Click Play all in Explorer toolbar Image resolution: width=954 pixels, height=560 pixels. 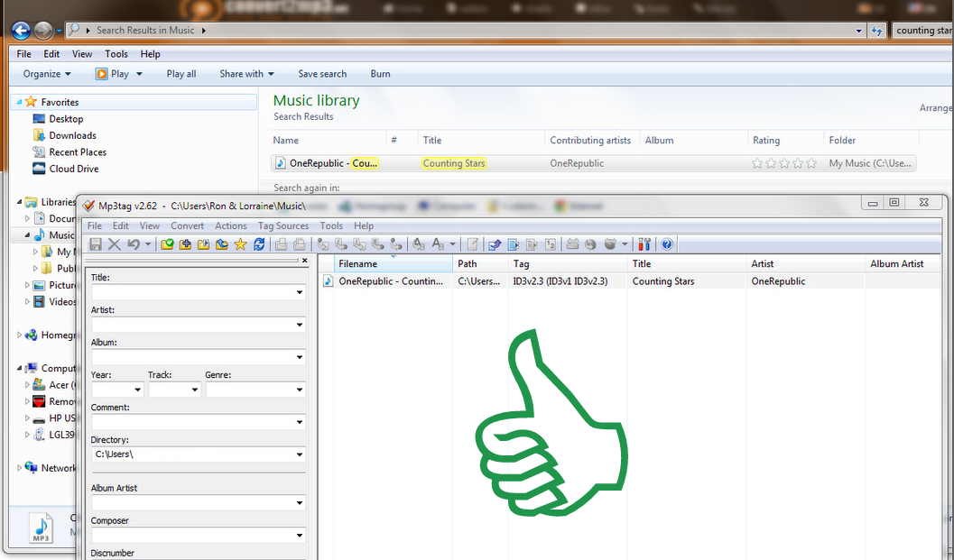point(181,74)
